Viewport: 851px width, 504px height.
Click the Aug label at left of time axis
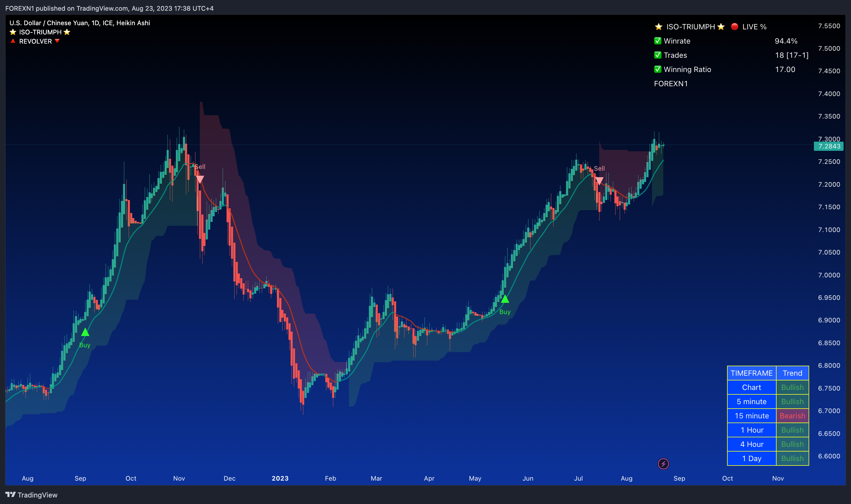pos(28,478)
